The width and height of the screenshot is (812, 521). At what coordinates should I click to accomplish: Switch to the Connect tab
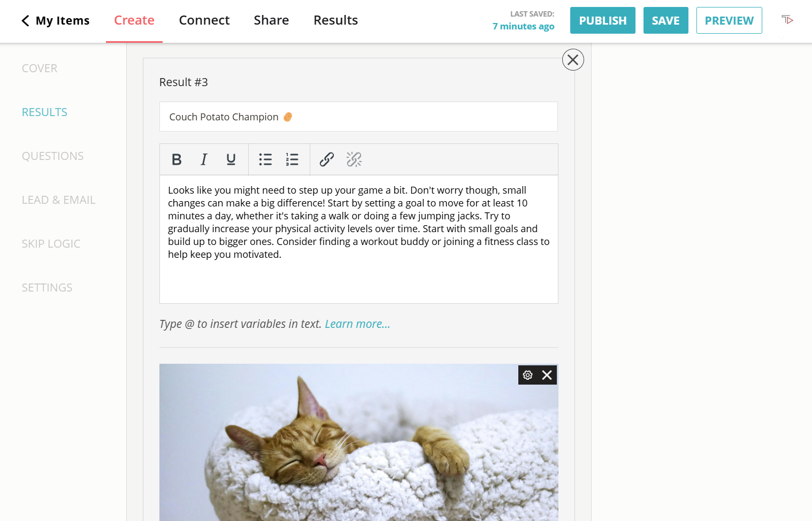point(204,20)
